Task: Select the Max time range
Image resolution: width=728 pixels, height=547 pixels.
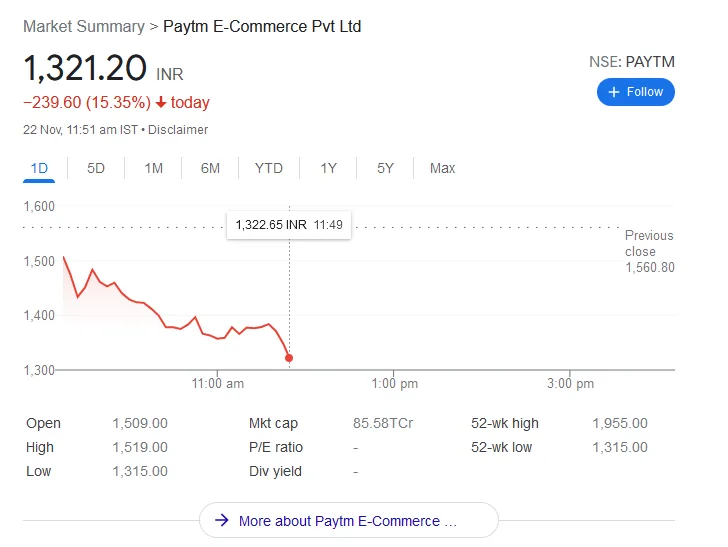Action: [442, 168]
